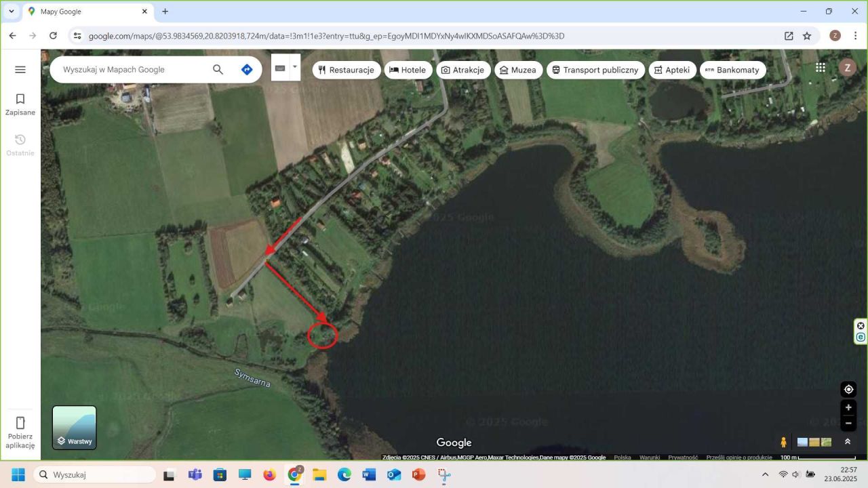868x488 pixels.
Task: Open the Warunki terms link
Action: coord(650,457)
